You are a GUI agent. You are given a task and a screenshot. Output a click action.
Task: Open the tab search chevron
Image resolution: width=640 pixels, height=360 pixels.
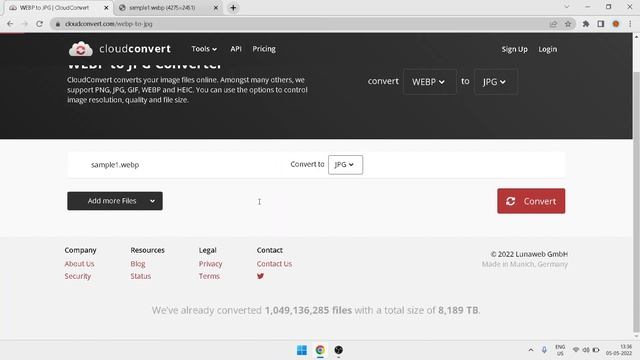[x=567, y=7]
